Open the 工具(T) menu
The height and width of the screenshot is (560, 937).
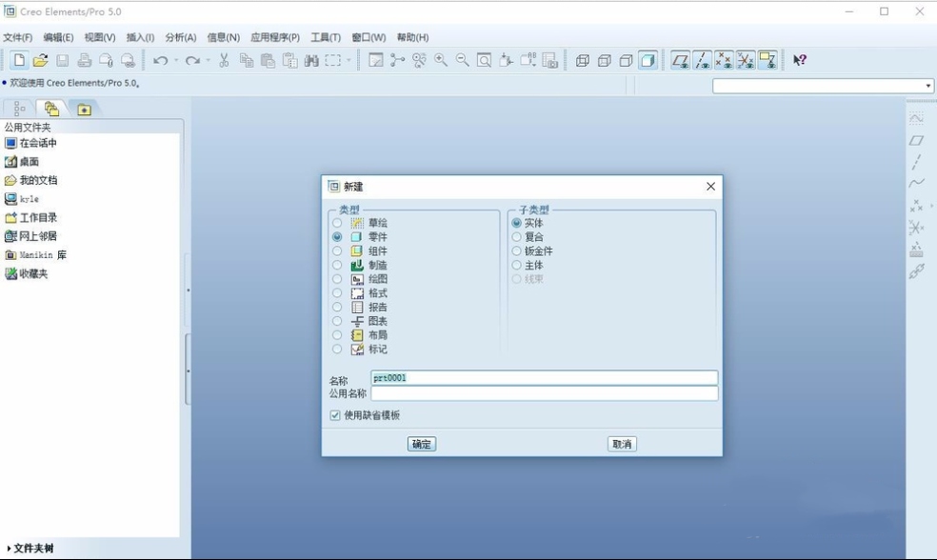click(326, 37)
